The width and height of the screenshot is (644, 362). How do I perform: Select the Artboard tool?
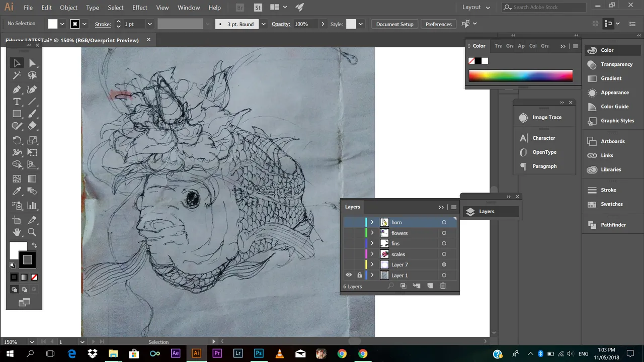pyautogui.click(x=17, y=220)
